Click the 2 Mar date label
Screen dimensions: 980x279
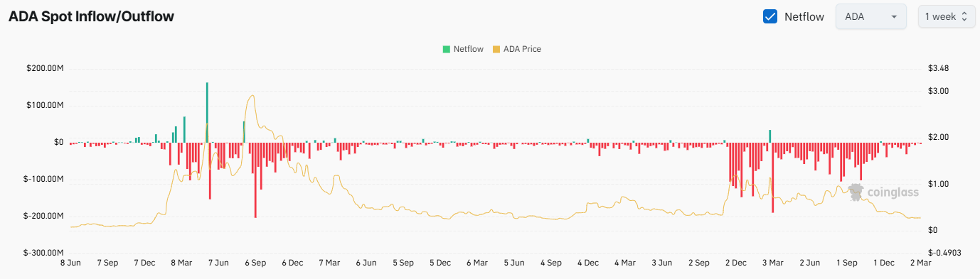point(920,263)
